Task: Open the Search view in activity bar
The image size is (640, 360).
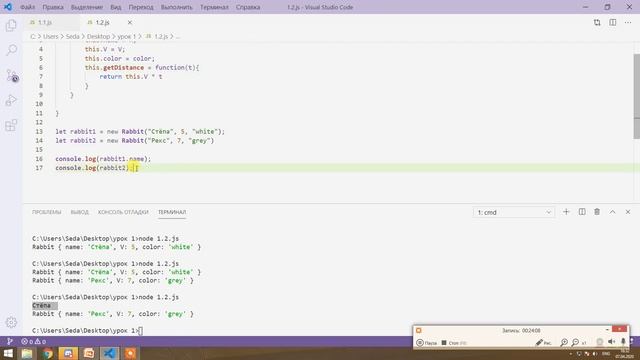Action: click(11, 50)
